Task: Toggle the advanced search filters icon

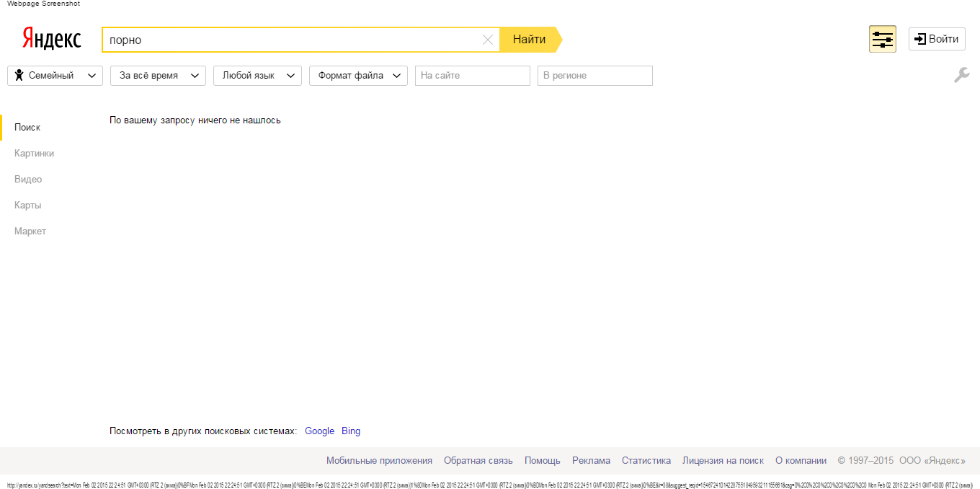Action: tap(882, 39)
